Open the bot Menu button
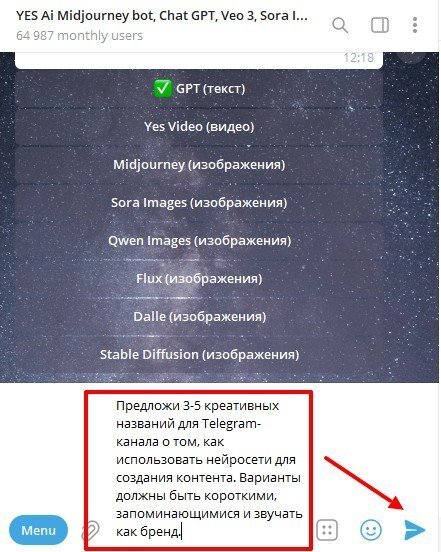 pos(38,530)
